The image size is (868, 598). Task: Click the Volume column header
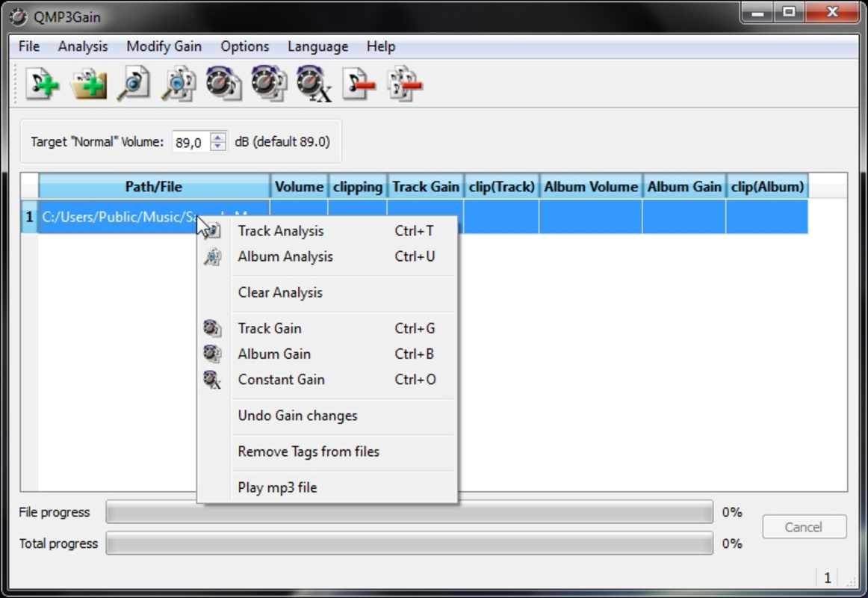(x=299, y=187)
